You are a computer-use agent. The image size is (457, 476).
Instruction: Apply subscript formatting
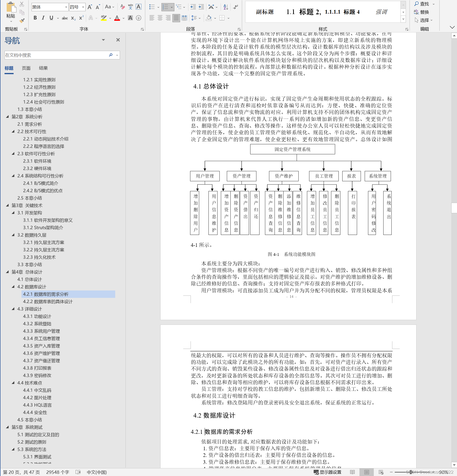[73, 18]
